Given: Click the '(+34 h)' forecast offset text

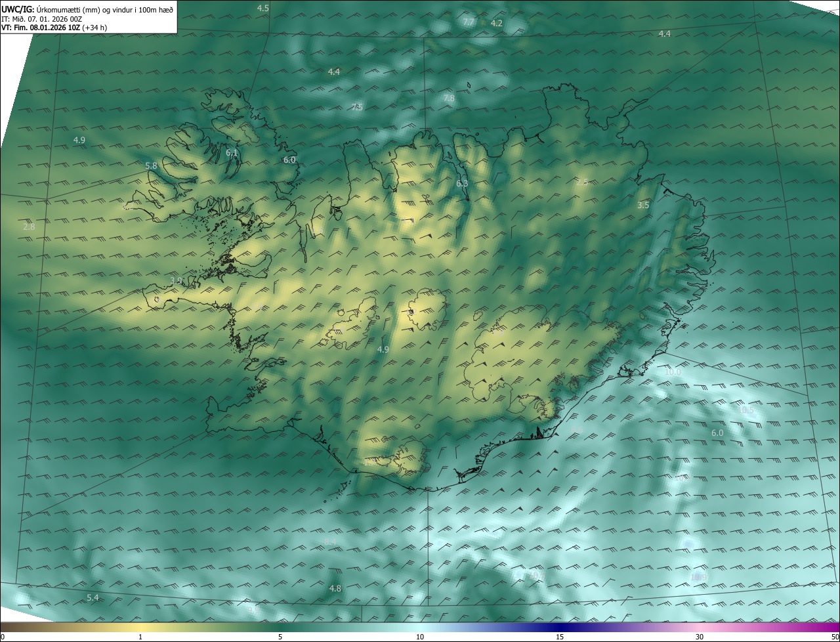Looking at the screenshot, I should point(96,28).
